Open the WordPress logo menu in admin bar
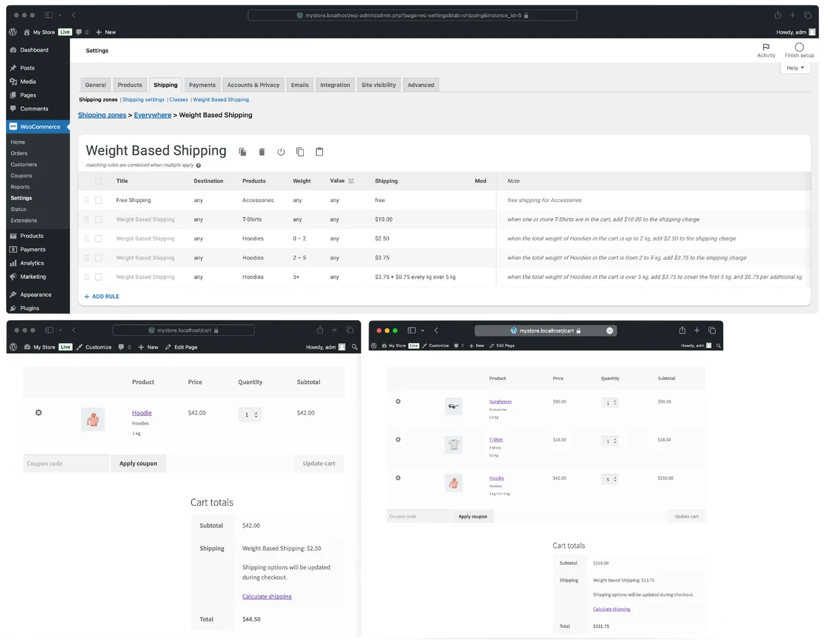The image size is (825, 644). [x=13, y=32]
